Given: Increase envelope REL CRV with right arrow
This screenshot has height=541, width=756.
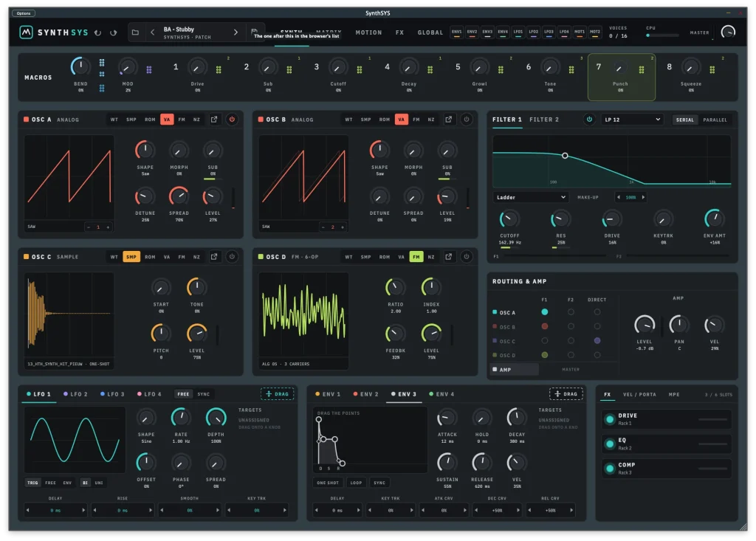Looking at the screenshot, I should (x=572, y=510).
